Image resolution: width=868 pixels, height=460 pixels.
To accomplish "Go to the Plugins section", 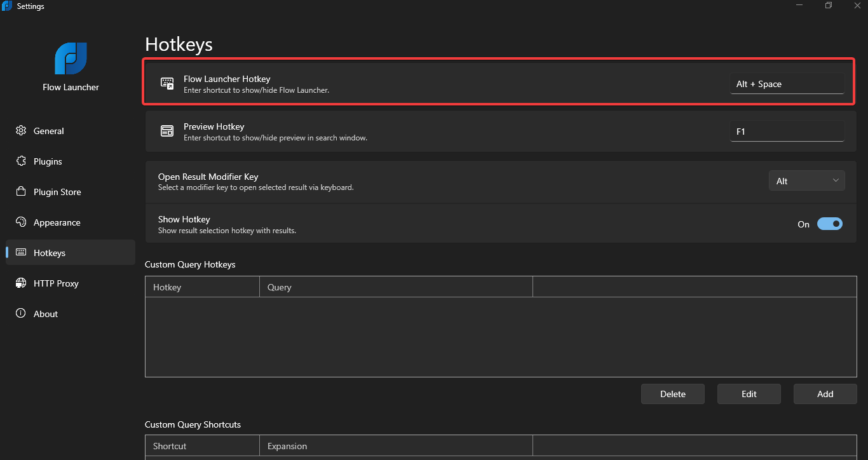I will [71, 161].
